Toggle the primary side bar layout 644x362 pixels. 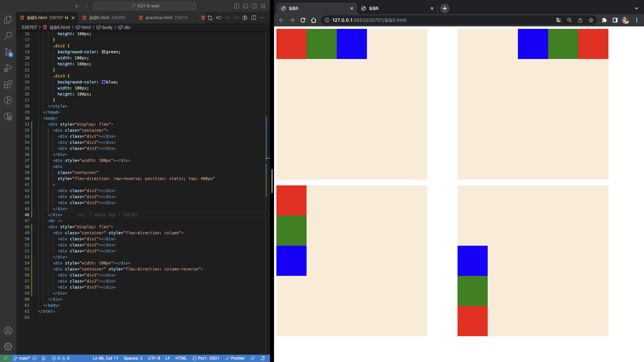tap(237, 6)
